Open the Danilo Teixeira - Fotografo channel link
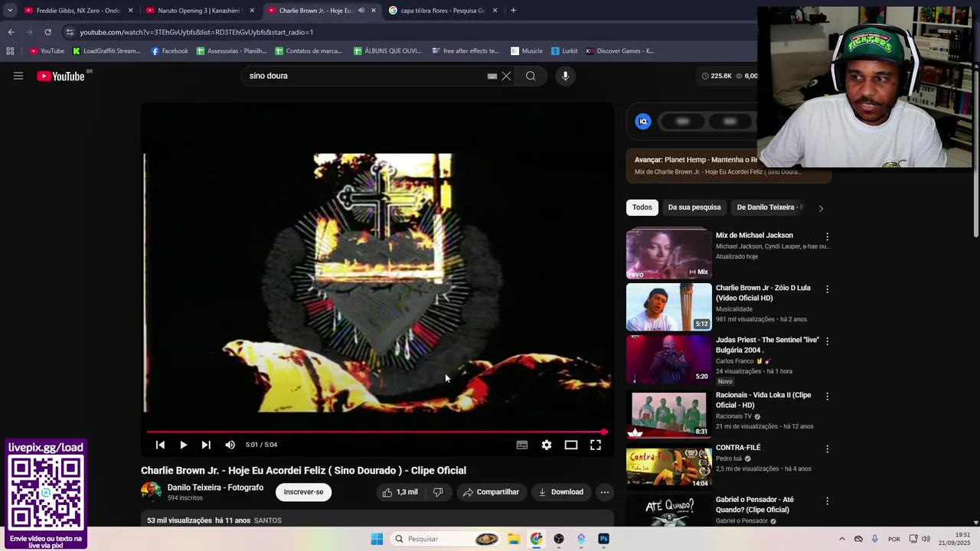 (215, 487)
